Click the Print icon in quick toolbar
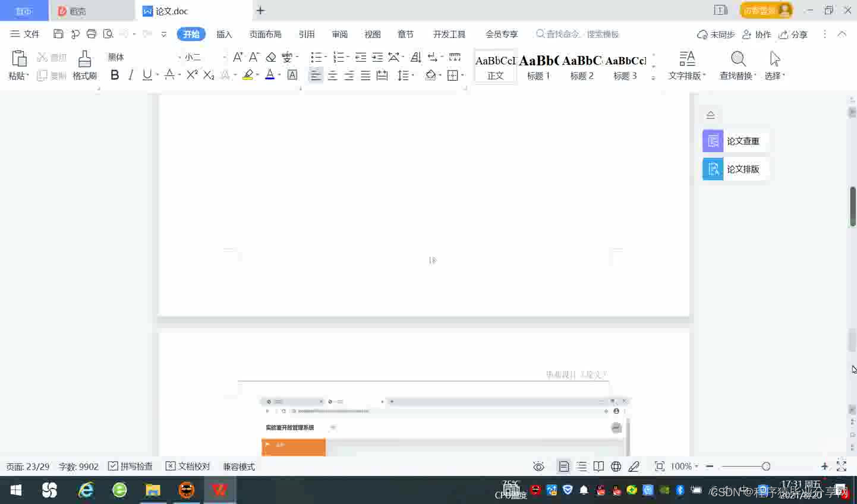Viewport: 857px width, 504px height. tap(92, 34)
